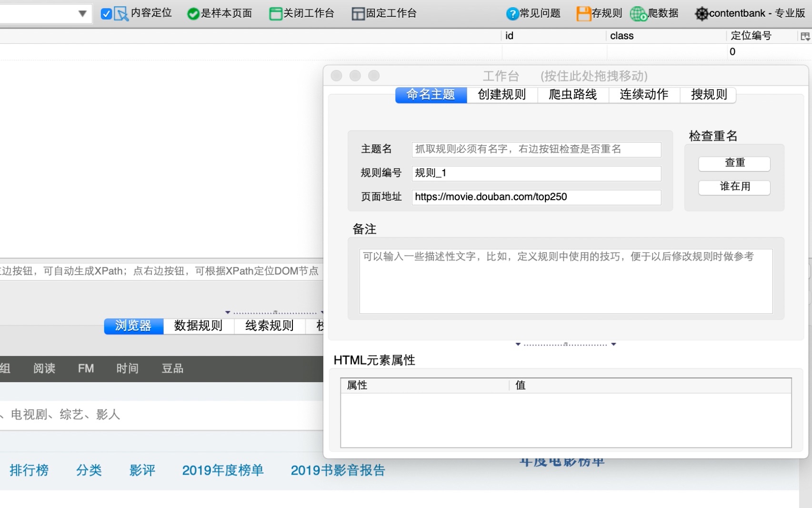
Task: Click the 谁在用 button
Action: click(x=734, y=187)
